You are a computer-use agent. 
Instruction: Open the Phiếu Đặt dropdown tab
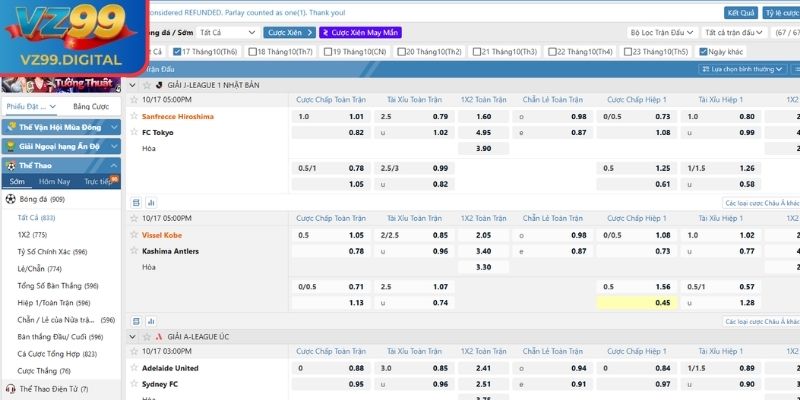[31, 107]
